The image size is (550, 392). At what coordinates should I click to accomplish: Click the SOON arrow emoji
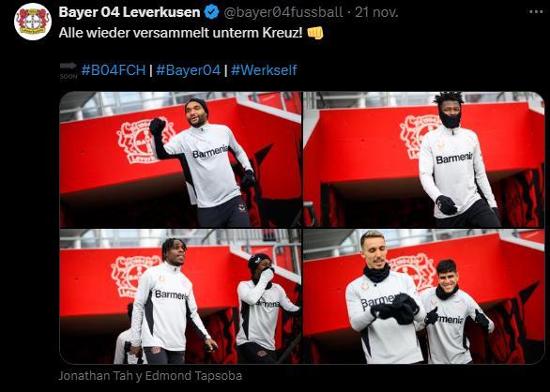click(69, 70)
